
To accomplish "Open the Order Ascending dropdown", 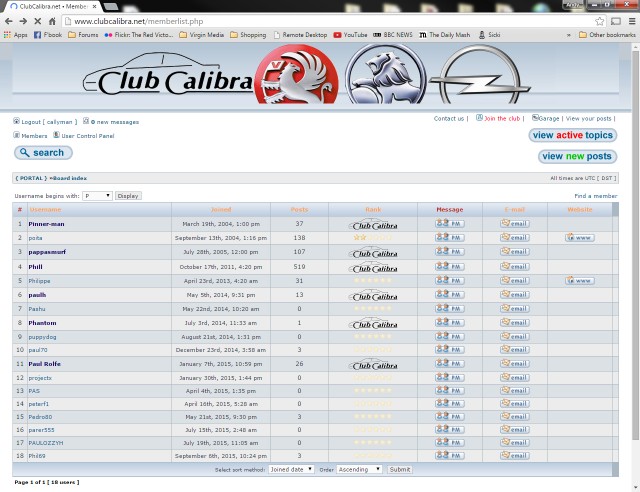I will (x=359, y=469).
